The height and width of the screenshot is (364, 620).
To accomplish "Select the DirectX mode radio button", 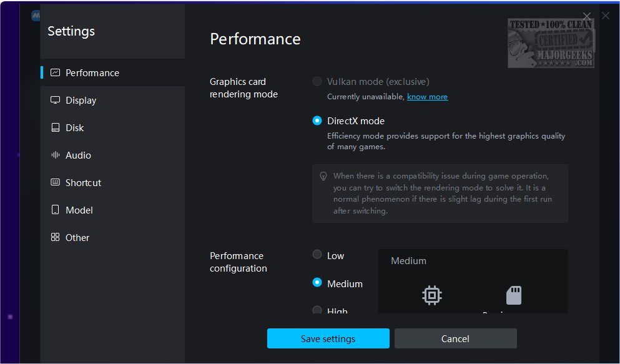I will click(x=317, y=121).
